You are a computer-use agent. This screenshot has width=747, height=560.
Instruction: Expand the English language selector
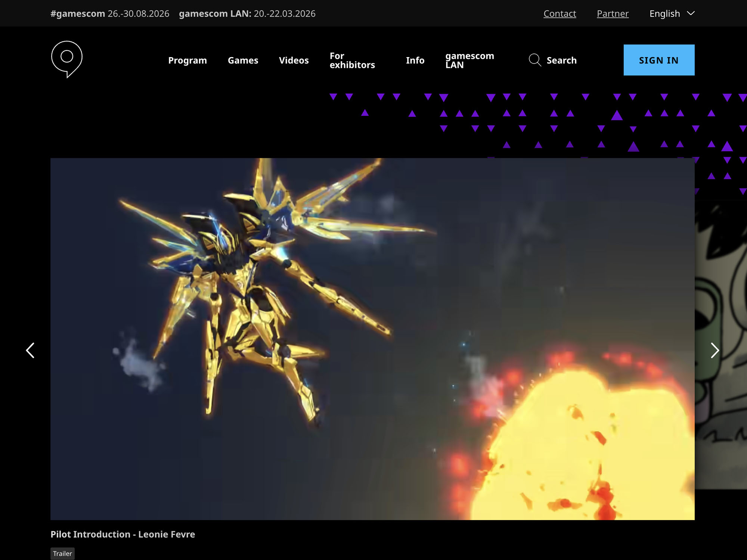pos(665,13)
